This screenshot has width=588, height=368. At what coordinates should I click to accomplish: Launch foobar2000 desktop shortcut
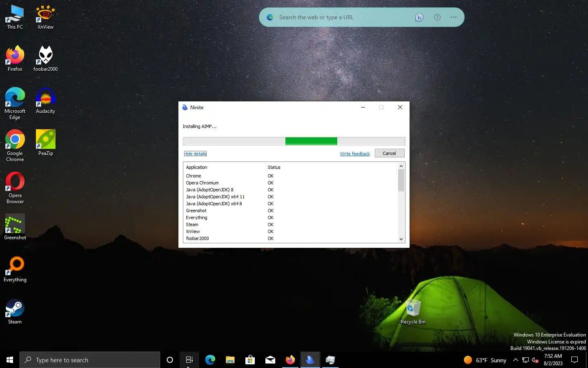(45, 59)
